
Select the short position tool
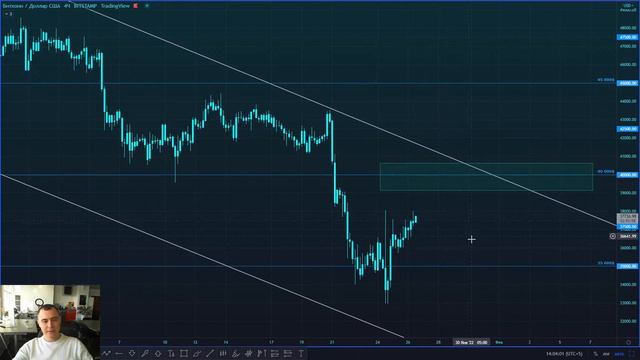(288, 353)
